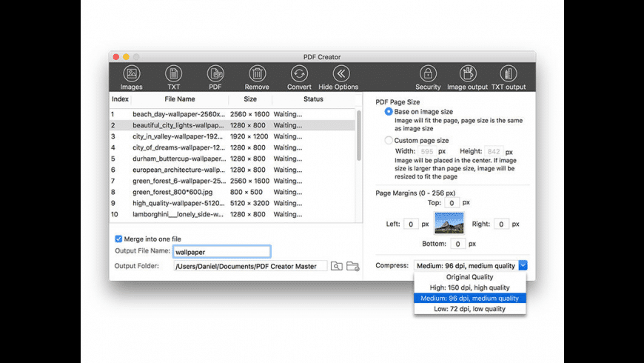Select row high_quality-wallpaper-5120...
Image resolution: width=644 pixels, height=363 pixels.
point(232,203)
